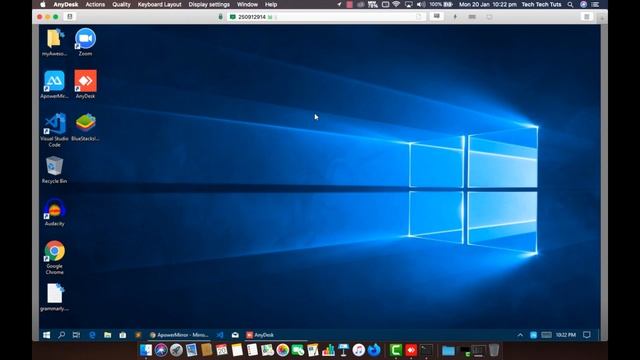Open the Trash in the Dock
The width and height of the screenshot is (640, 360).
[494, 350]
